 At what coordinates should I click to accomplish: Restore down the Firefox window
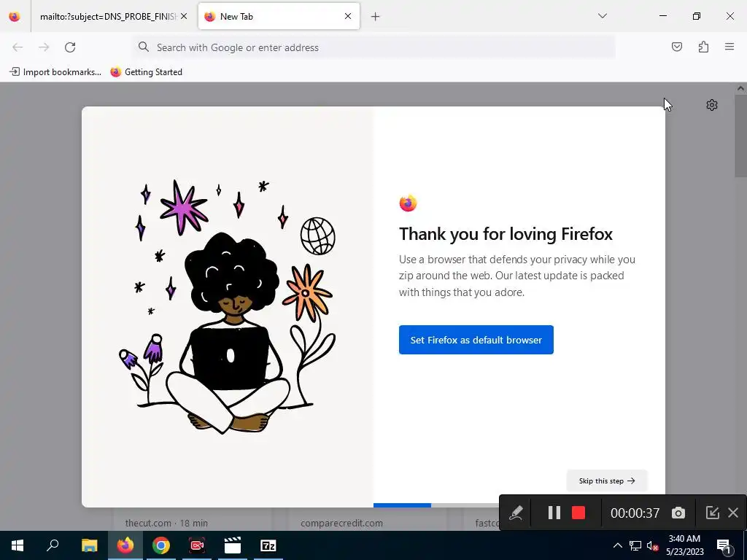[697, 16]
